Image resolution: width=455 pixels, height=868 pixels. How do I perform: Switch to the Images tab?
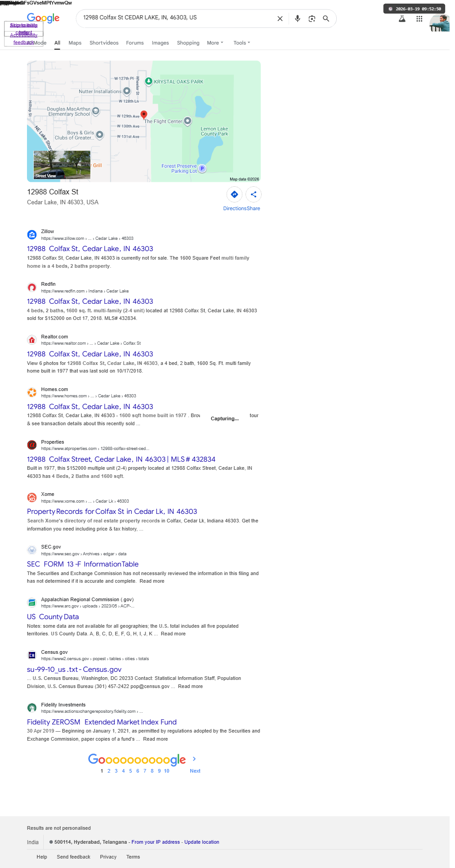click(161, 43)
